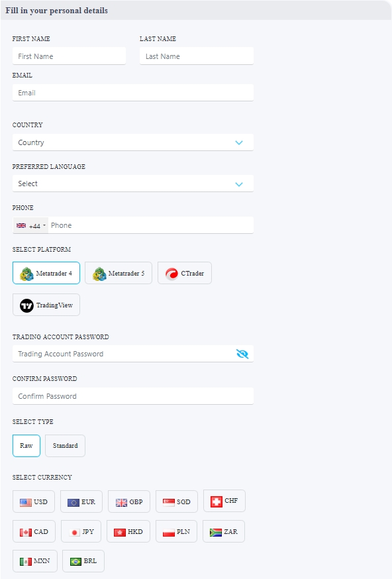Open the Country dropdown
This screenshot has width=392, height=579.
pos(132,142)
